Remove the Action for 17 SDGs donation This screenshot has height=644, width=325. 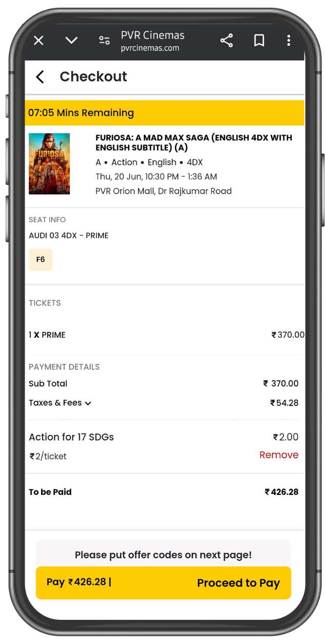click(x=279, y=455)
